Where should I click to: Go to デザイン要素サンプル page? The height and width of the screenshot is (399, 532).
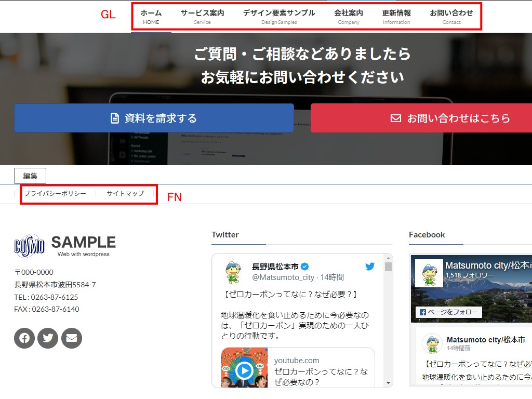click(x=279, y=17)
